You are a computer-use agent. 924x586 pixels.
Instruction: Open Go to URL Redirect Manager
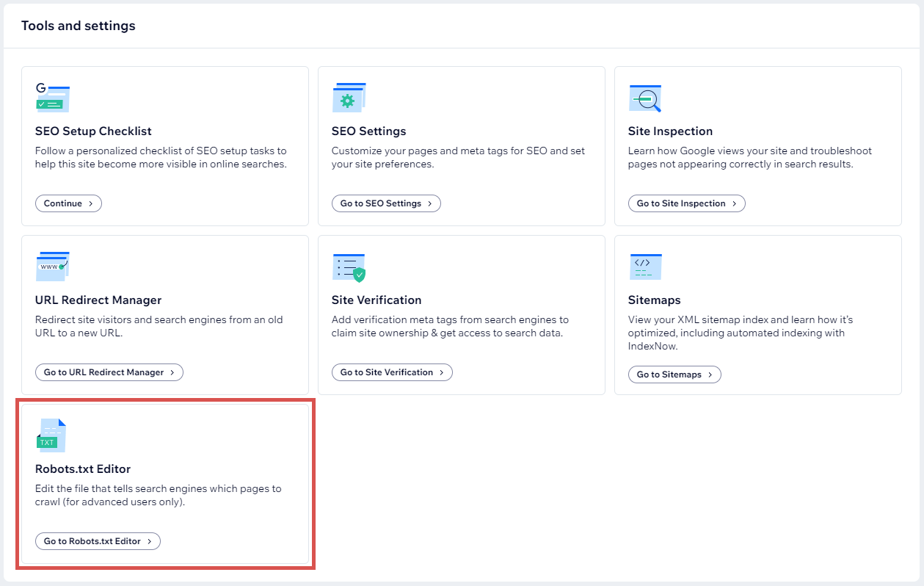click(x=109, y=372)
